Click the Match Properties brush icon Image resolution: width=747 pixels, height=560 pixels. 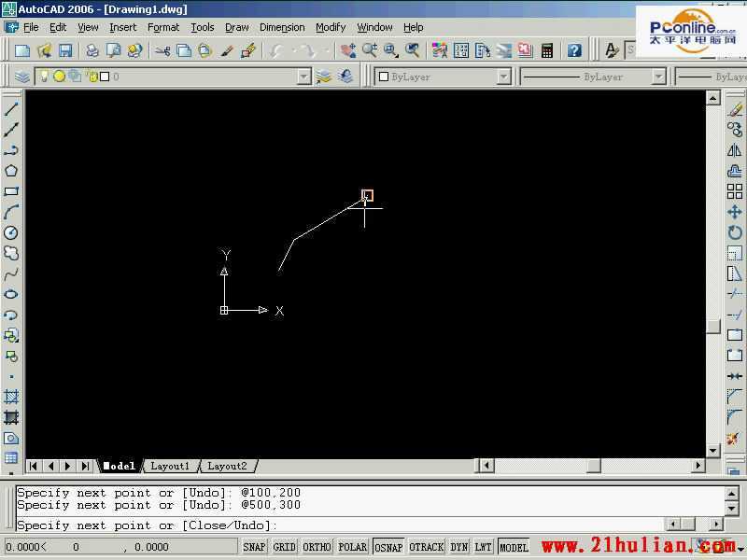(x=227, y=50)
